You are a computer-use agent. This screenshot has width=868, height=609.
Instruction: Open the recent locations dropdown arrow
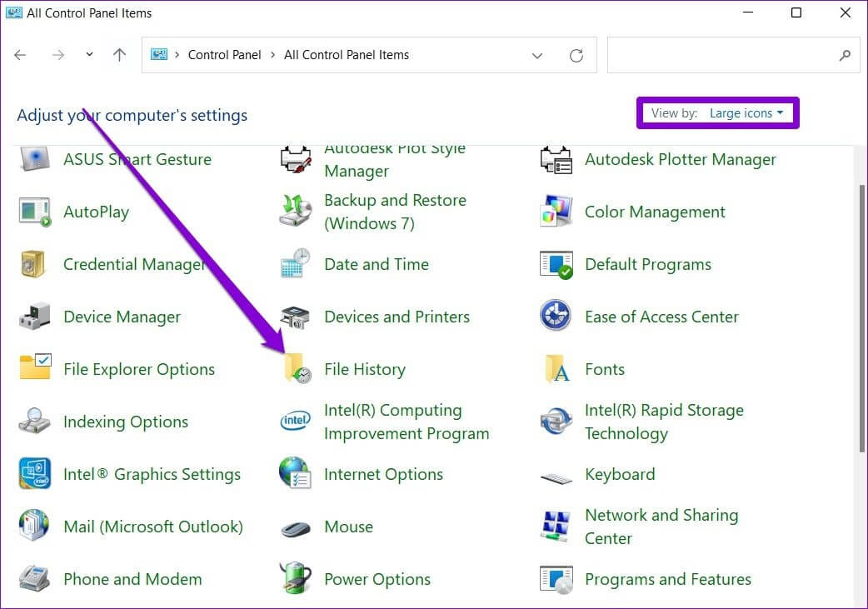tap(89, 54)
